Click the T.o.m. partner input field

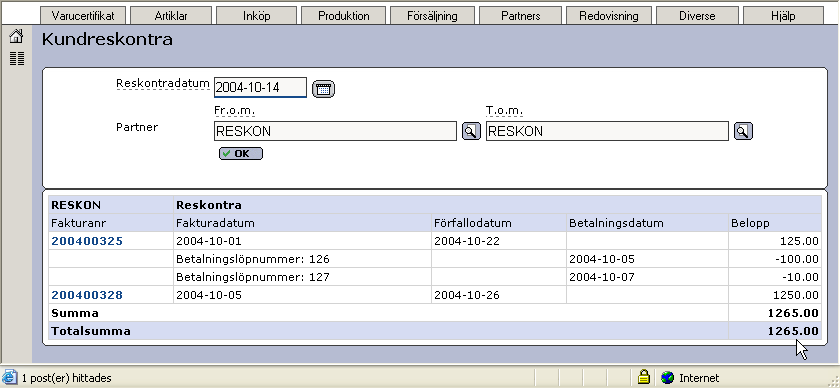click(x=607, y=131)
